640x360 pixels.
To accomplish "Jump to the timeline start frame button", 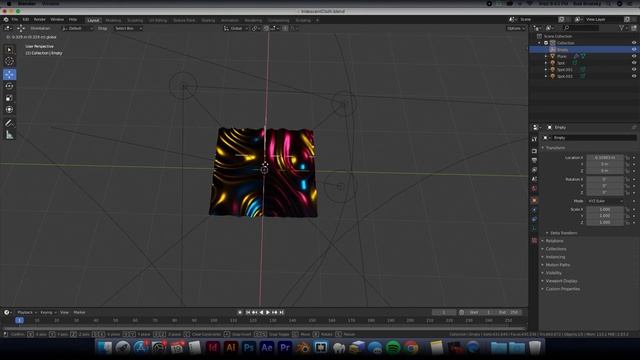I will point(248,312).
